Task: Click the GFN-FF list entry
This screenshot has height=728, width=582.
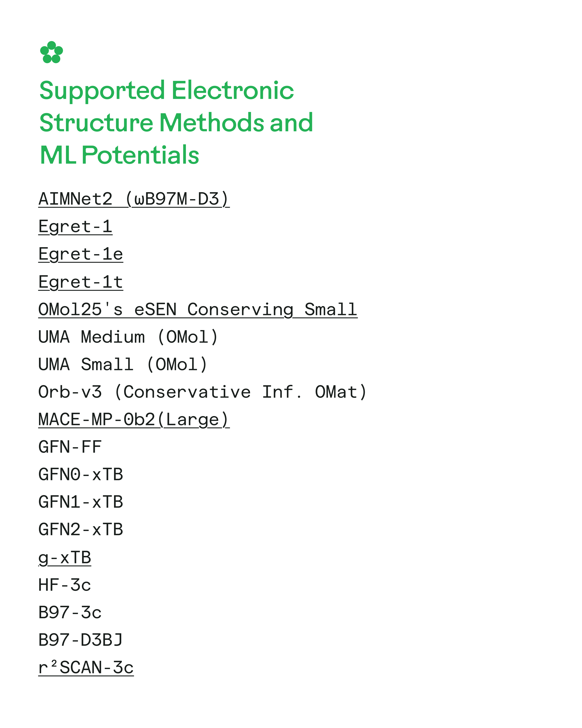Action: click(70, 447)
